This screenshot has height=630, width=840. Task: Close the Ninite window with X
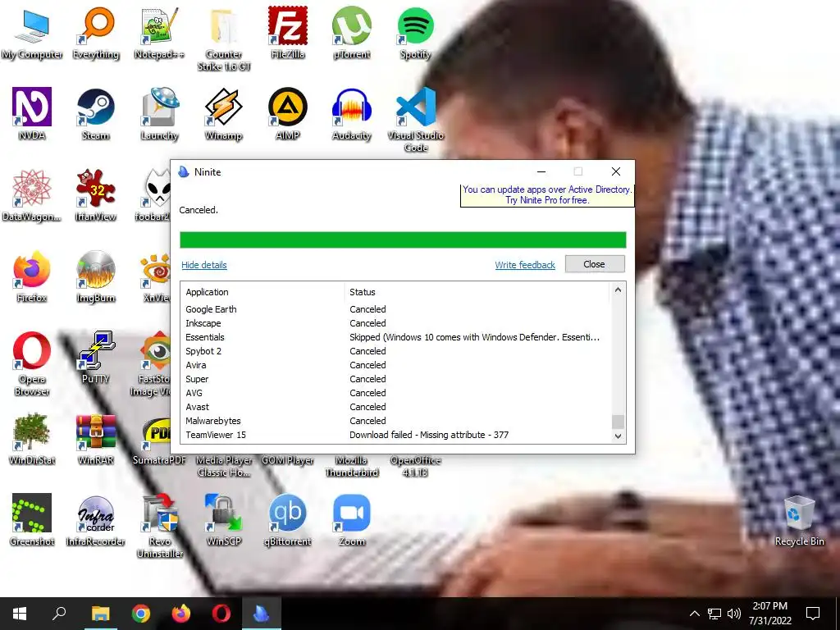click(x=616, y=172)
